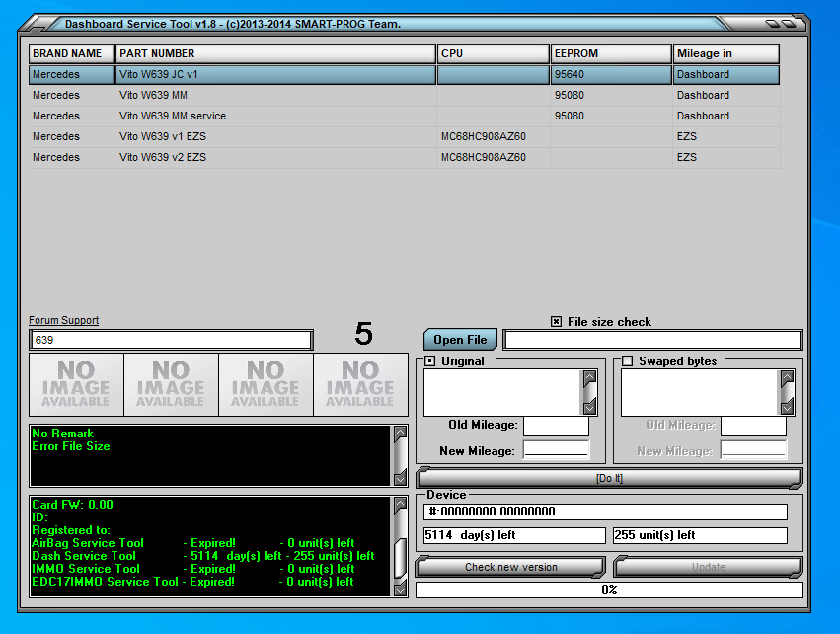Click the card info scrollbar thumb
Screen dimensions: 840x634
(x=400, y=559)
